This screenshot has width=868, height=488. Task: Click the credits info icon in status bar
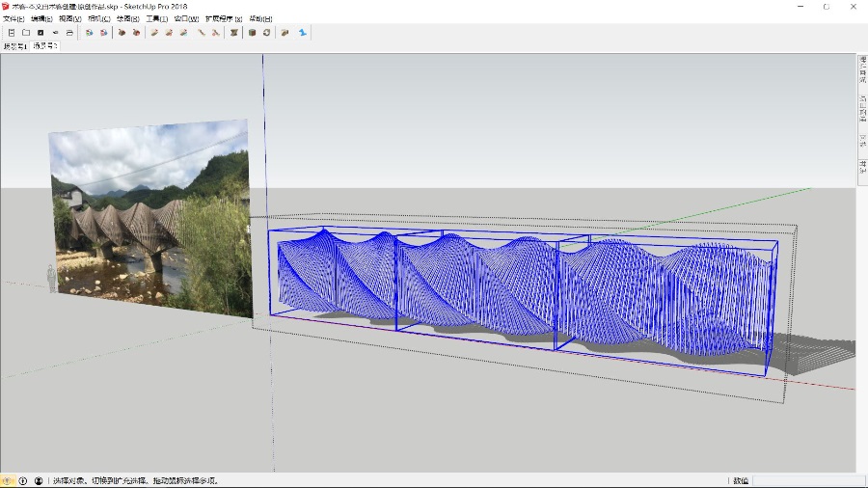(x=23, y=480)
